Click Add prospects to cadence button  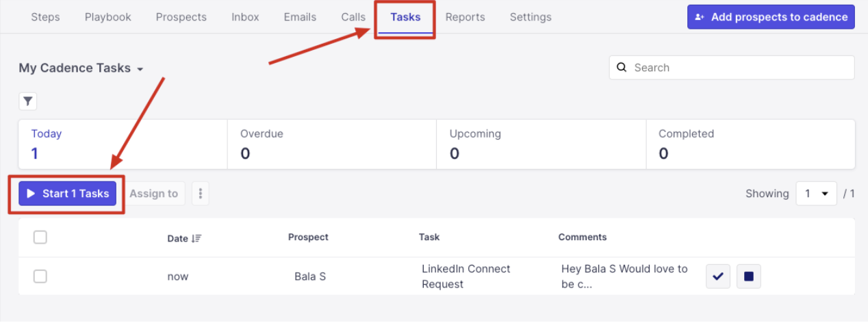771,17
